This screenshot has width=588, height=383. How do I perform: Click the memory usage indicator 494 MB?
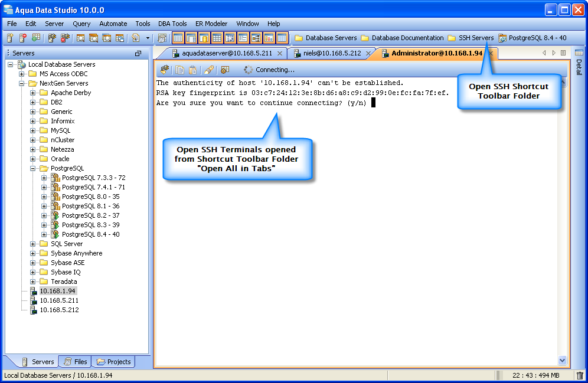coord(536,375)
